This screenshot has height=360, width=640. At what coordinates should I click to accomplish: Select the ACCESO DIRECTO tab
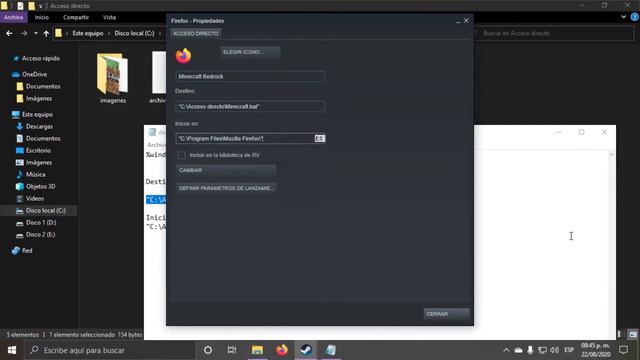(x=196, y=33)
